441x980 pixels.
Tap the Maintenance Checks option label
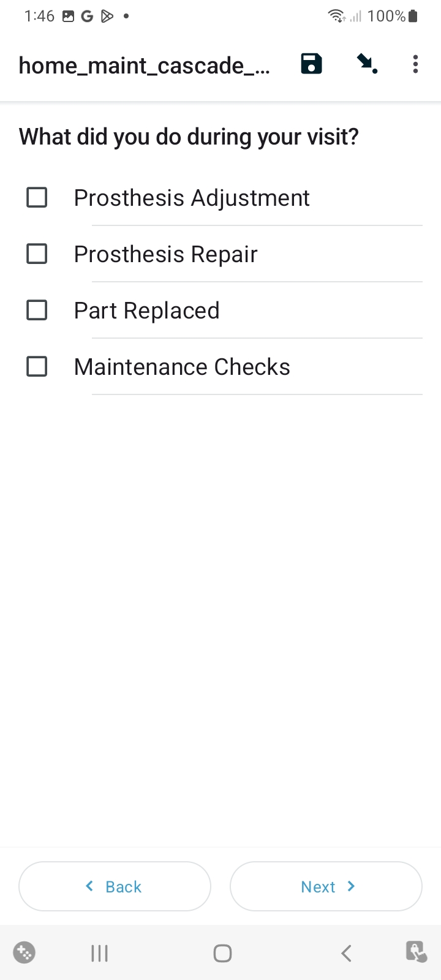(x=182, y=367)
